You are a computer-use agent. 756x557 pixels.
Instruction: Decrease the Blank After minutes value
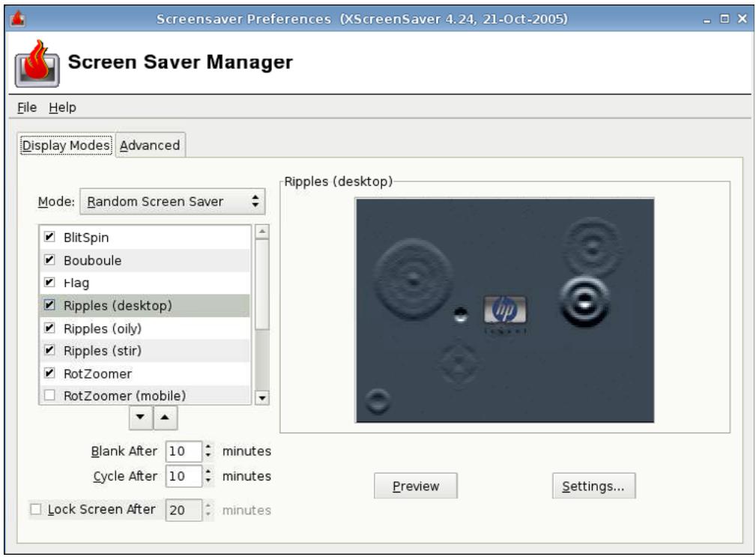coord(208,455)
